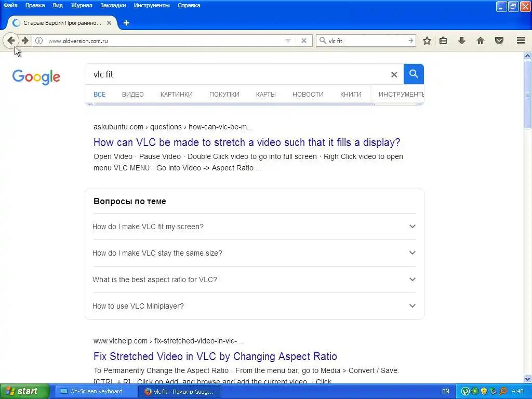Open the Windows start button

(24, 392)
